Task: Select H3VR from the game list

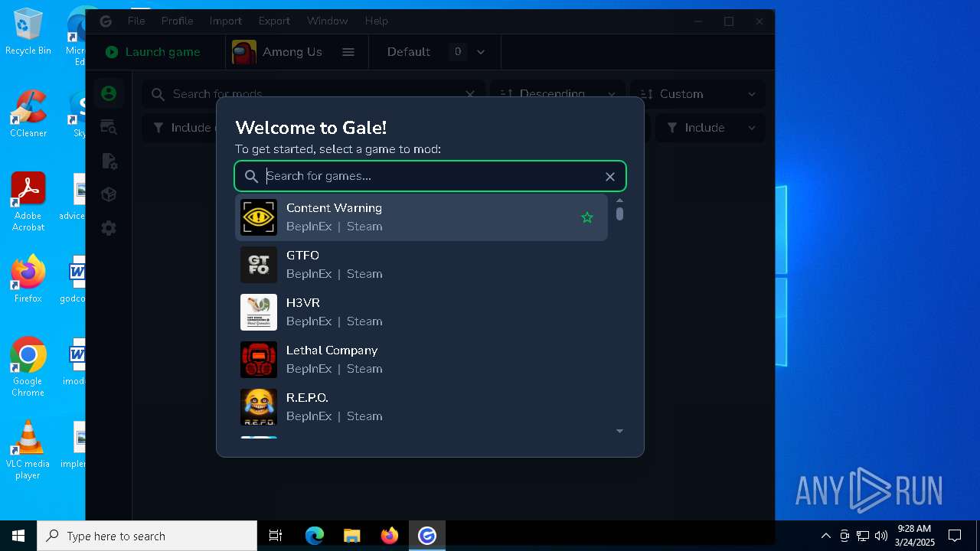Action: point(421,312)
